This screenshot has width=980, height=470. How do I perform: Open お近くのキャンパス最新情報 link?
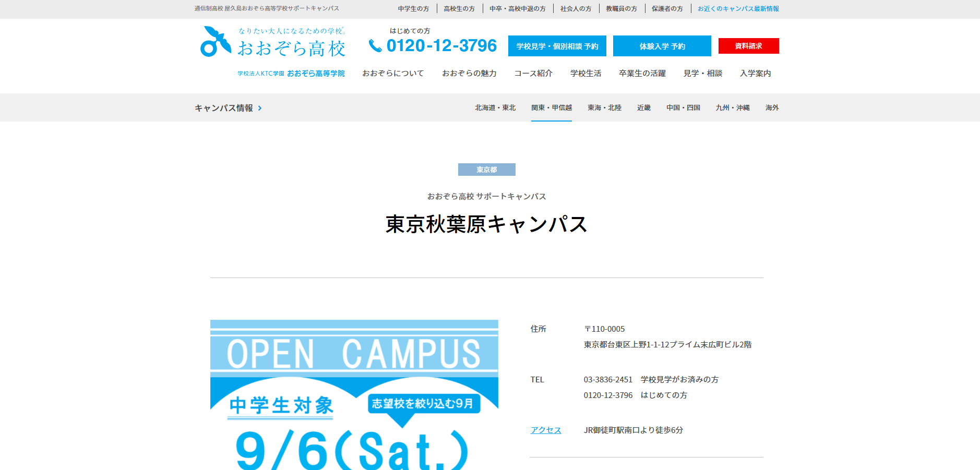(x=738, y=9)
